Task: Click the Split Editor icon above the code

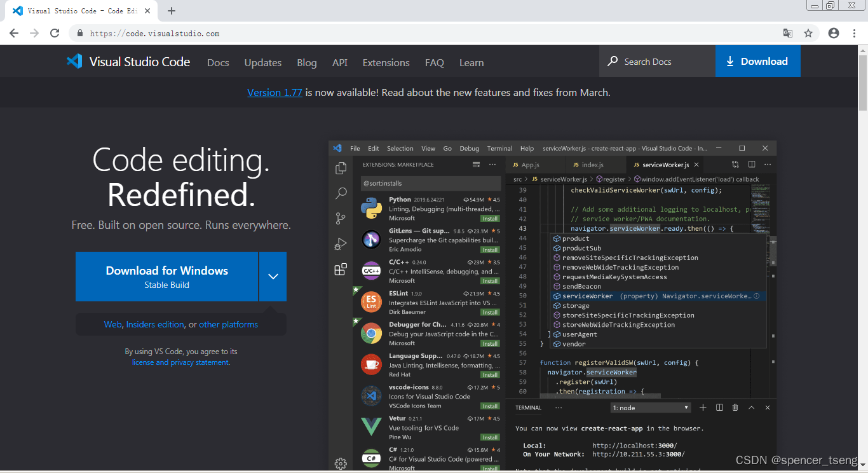Action: (752, 164)
